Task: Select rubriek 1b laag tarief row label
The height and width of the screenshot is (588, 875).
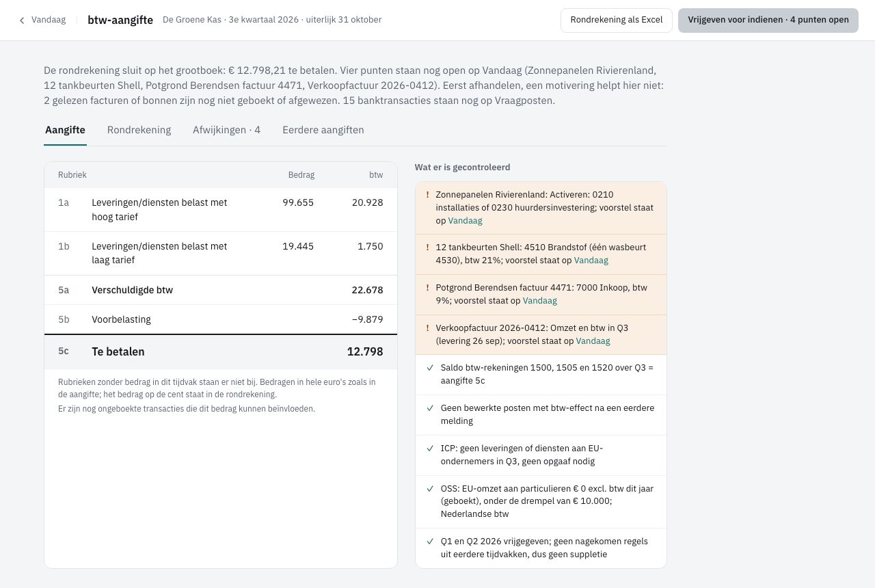Action: click(159, 253)
